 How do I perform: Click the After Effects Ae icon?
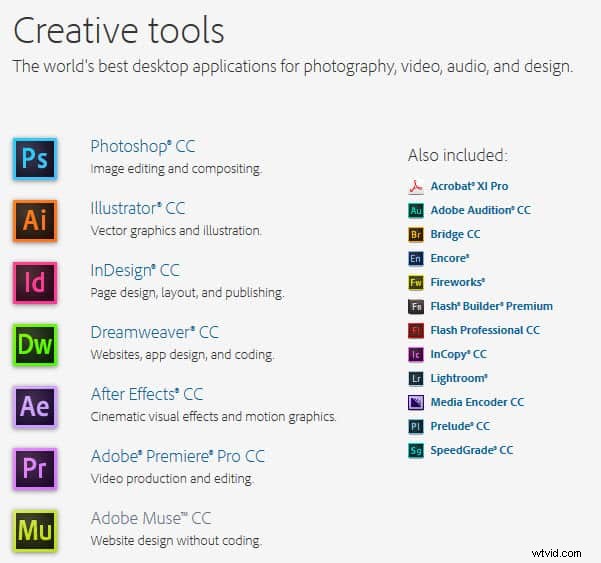point(35,407)
